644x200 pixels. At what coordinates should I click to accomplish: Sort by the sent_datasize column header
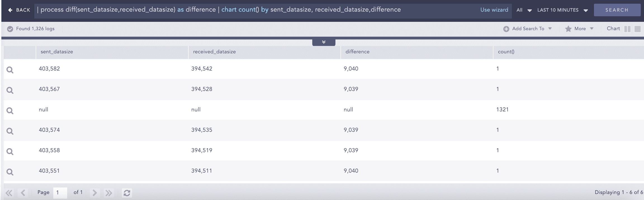point(57,52)
